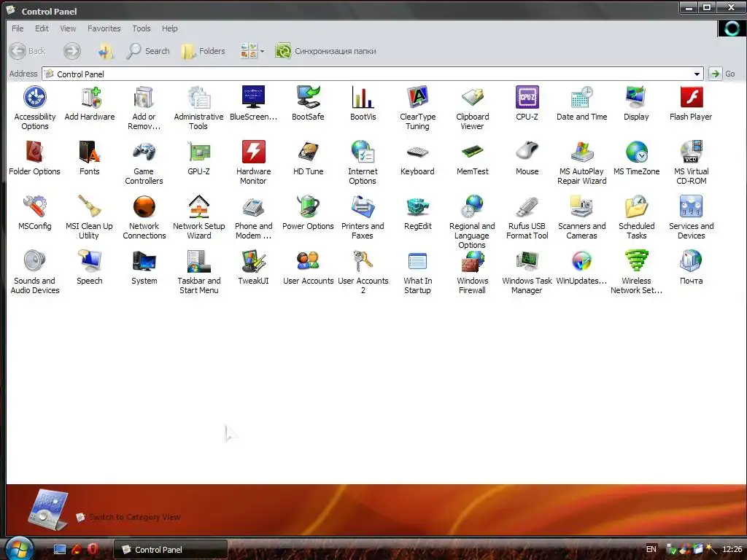Open Internet Options
The image size is (747, 560).
click(x=363, y=163)
